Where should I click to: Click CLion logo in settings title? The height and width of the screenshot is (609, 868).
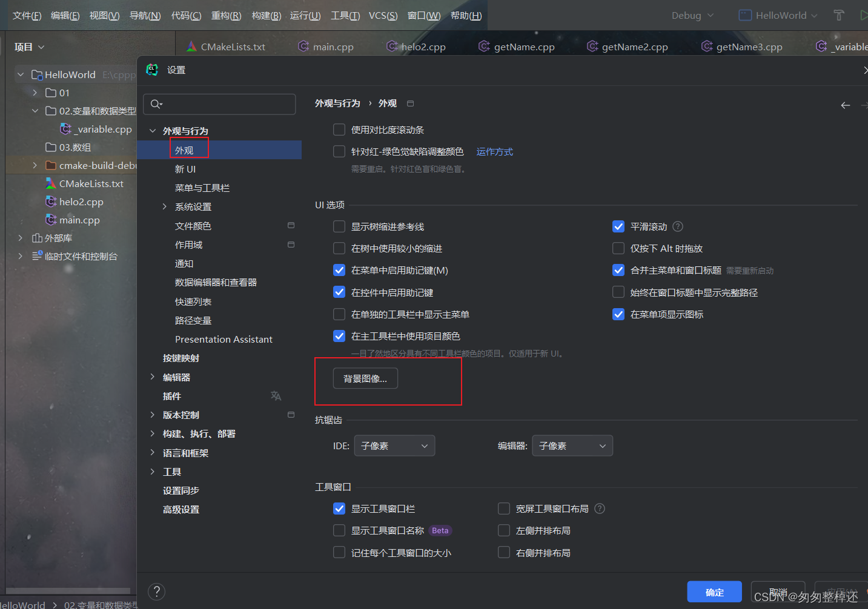pyautogui.click(x=152, y=70)
